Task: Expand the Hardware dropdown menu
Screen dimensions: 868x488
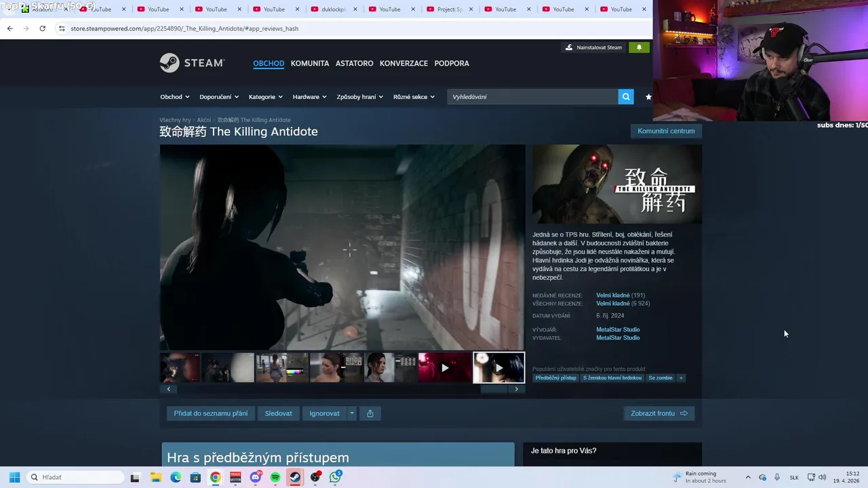Action: pos(310,97)
